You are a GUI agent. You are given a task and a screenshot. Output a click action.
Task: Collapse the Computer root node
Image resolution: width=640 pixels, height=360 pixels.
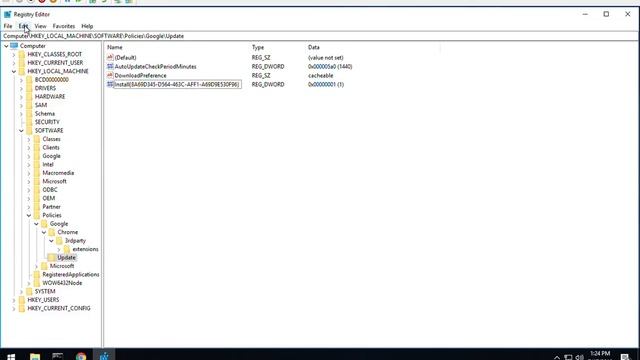pos(6,46)
